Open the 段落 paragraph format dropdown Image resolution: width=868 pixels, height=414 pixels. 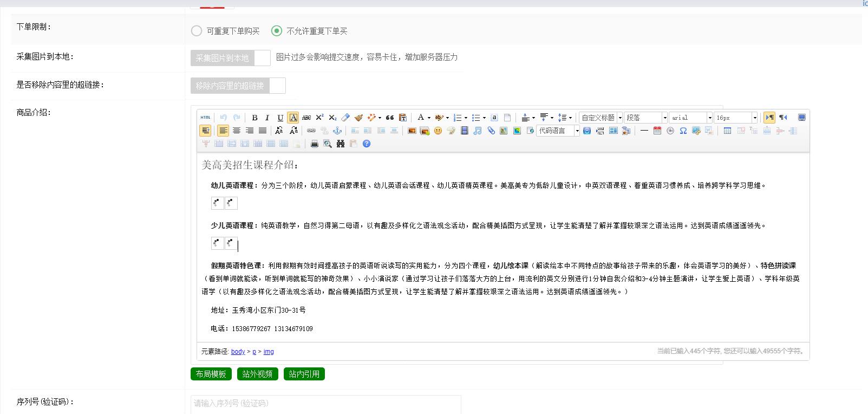point(646,118)
